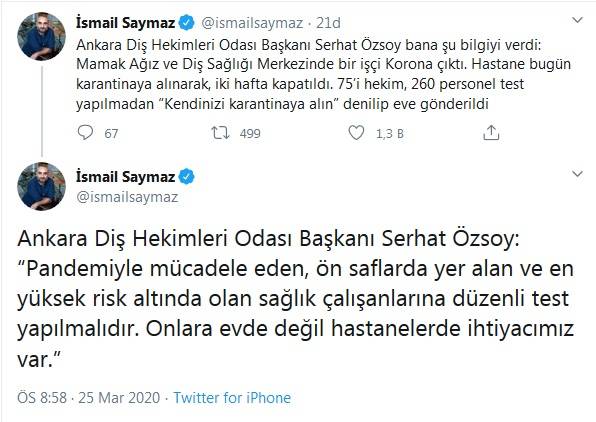Open first tweet's profile avatar
The width and height of the screenshot is (596, 422).
pos(41,36)
